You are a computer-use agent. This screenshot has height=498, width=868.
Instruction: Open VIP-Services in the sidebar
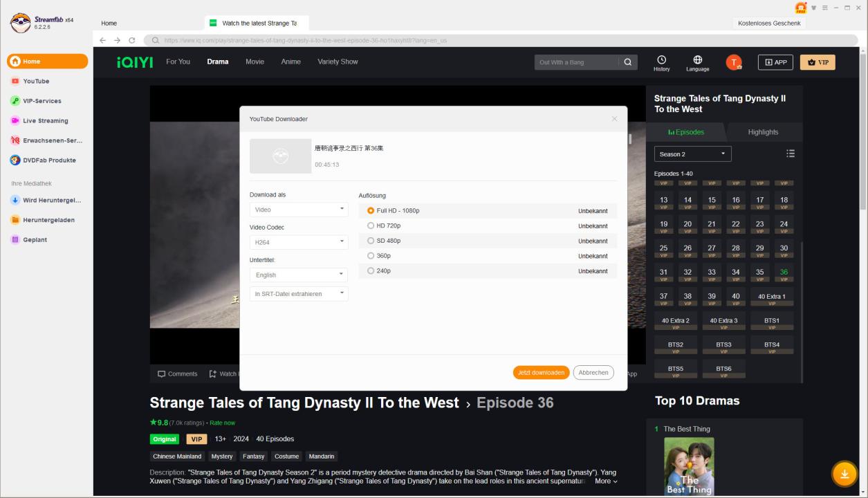click(x=41, y=101)
